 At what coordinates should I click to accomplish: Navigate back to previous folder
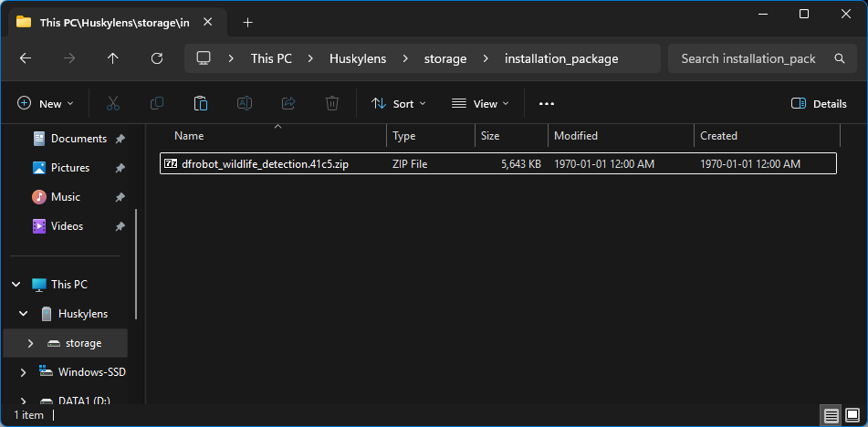pos(26,58)
